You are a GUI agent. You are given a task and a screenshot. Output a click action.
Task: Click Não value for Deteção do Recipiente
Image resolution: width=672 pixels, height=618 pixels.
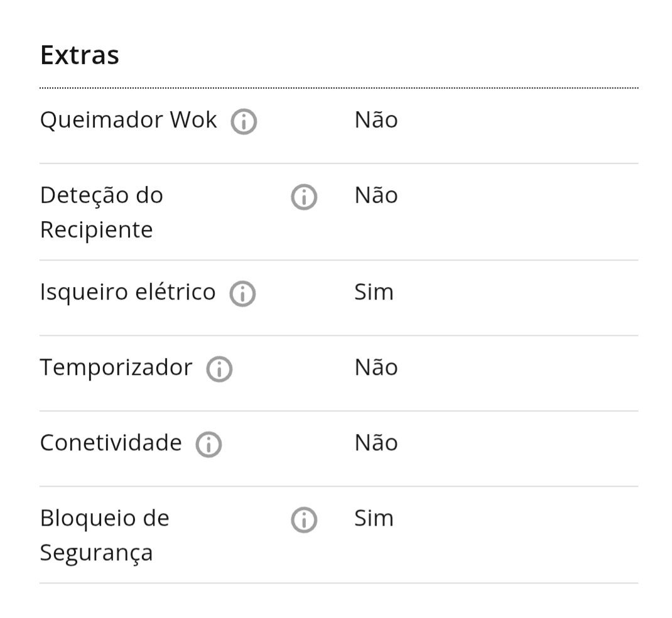376,195
